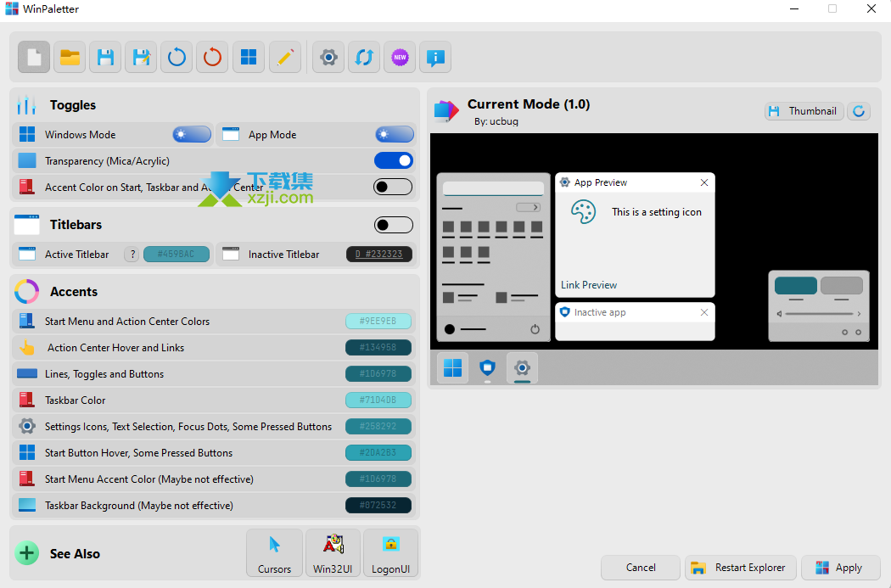Click the green plus icon beside See Also
This screenshot has width=891, height=588.
(26, 552)
